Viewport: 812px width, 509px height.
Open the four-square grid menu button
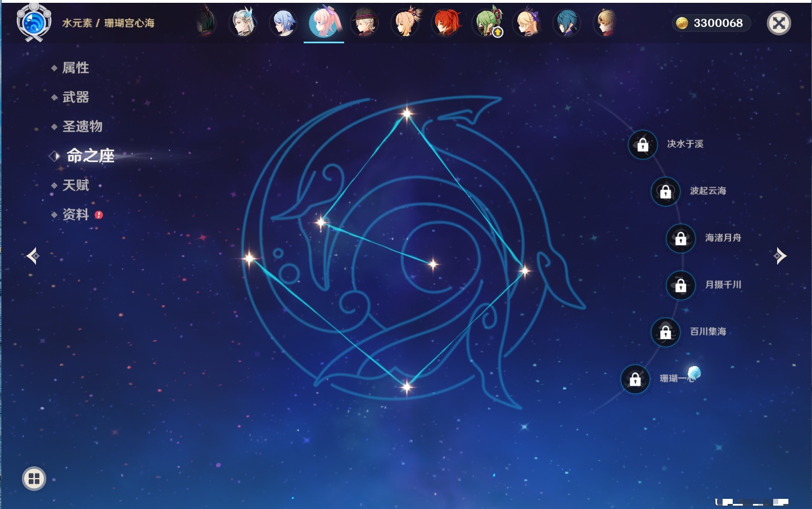(34, 479)
